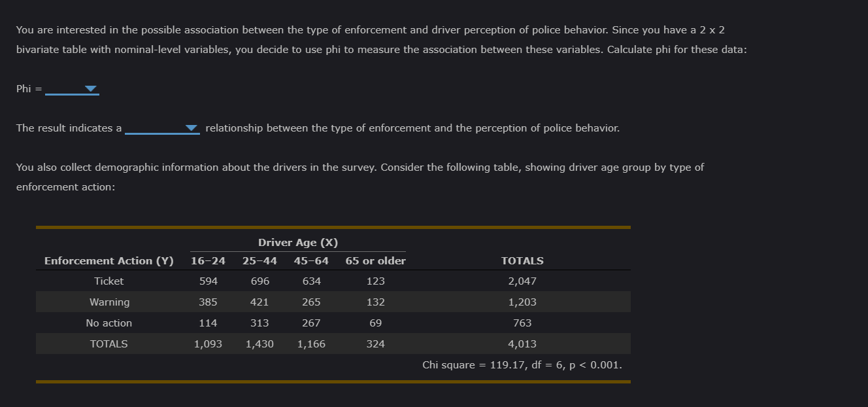This screenshot has width=868, height=407.
Task: Select the No action row label
Action: click(x=108, y=323)
